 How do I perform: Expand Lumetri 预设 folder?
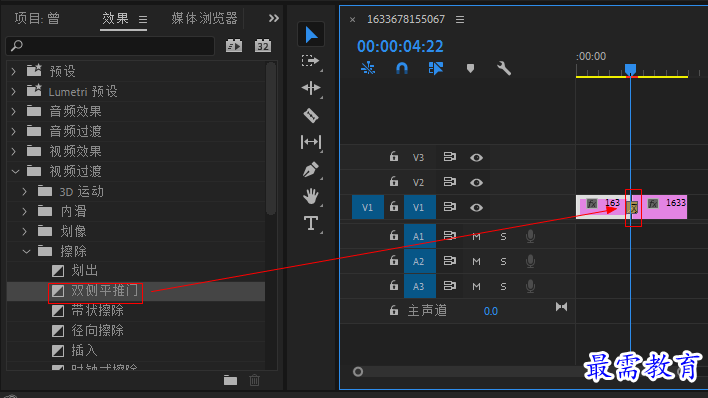tap(14, 92)
